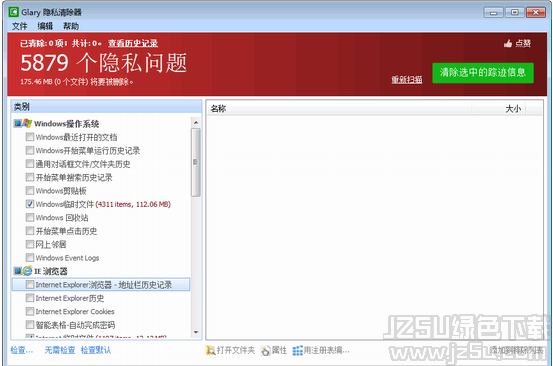553x366 pixels.
Task: Select Internet Explorer历史 row text
Action: [x=70, y=298]
